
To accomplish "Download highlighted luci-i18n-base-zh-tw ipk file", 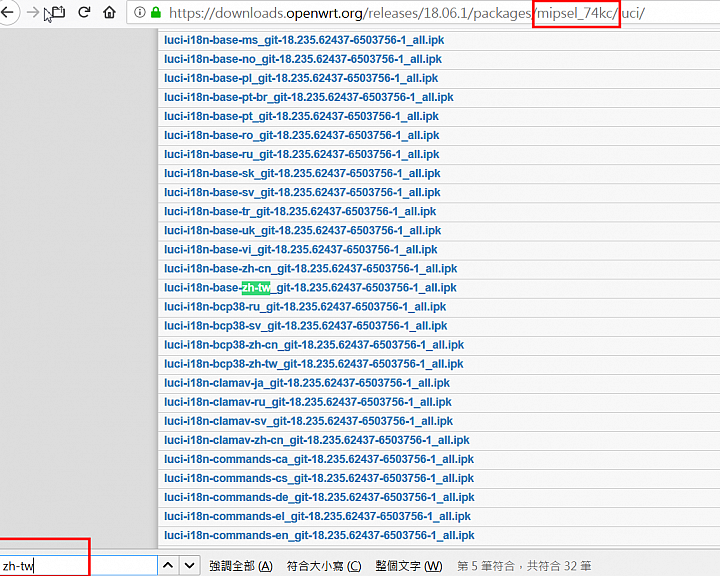I will [x=310, y=288].
